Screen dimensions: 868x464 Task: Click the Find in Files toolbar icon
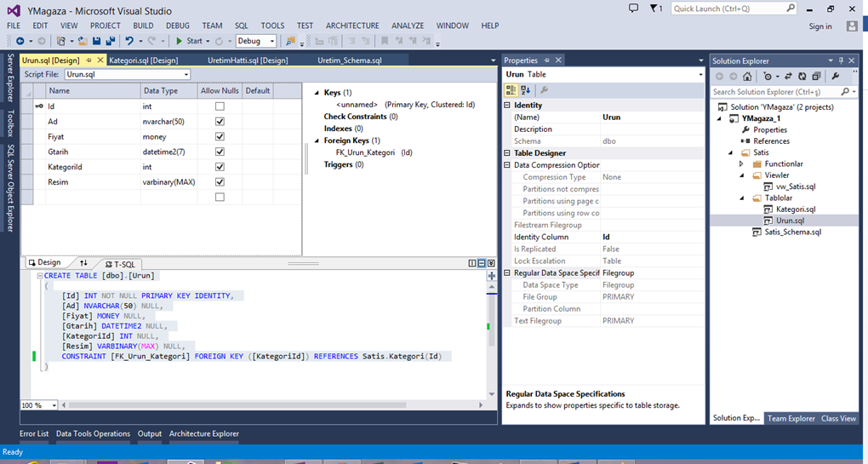[290, 41]
